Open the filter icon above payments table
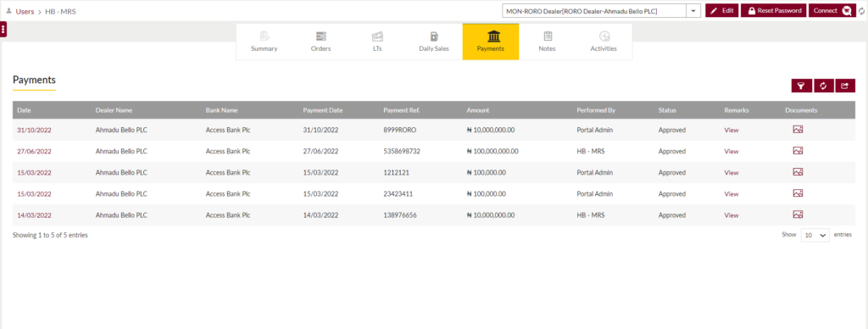 [802, 86]
